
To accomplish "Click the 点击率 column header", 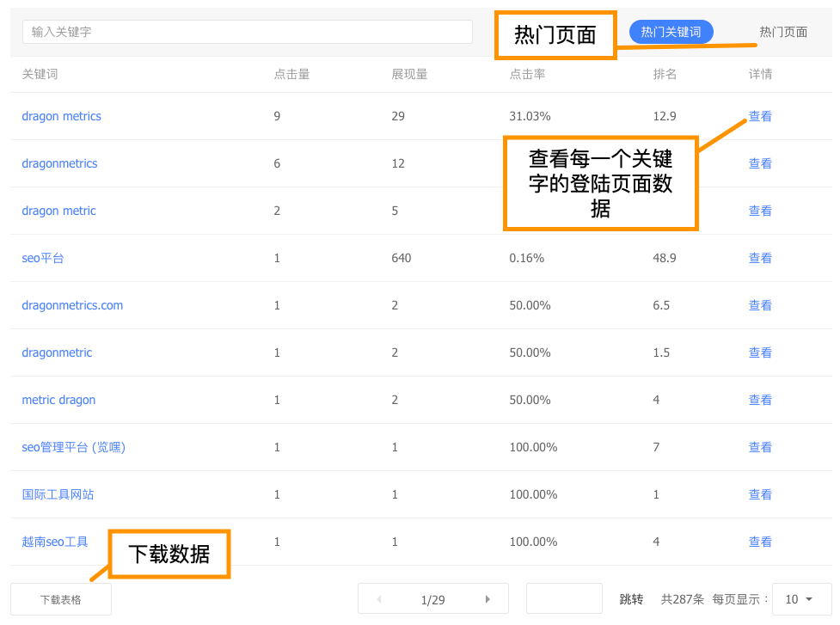I will tap(527, 74).
